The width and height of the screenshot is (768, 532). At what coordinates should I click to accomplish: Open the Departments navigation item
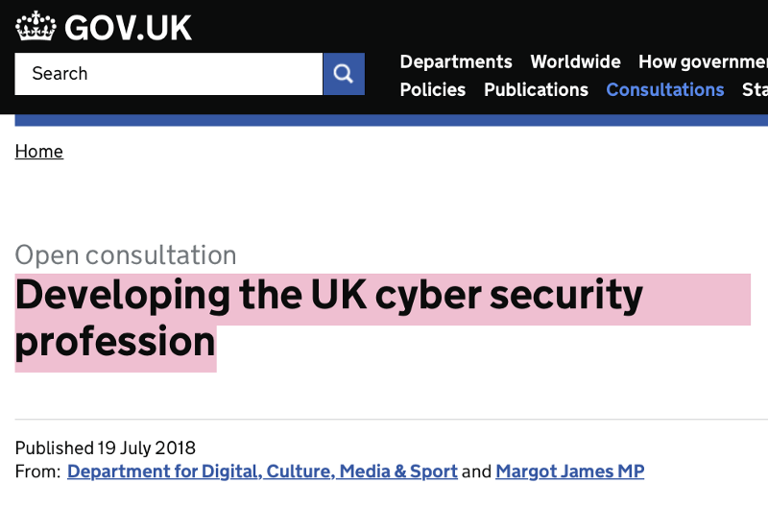click(x=456, y=61)
